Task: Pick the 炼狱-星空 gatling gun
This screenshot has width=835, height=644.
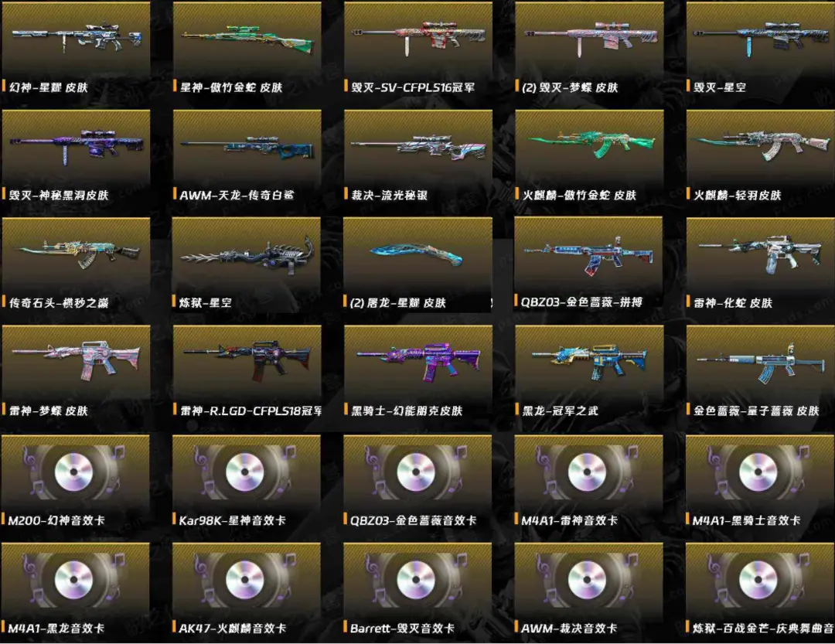Action: 247,256
